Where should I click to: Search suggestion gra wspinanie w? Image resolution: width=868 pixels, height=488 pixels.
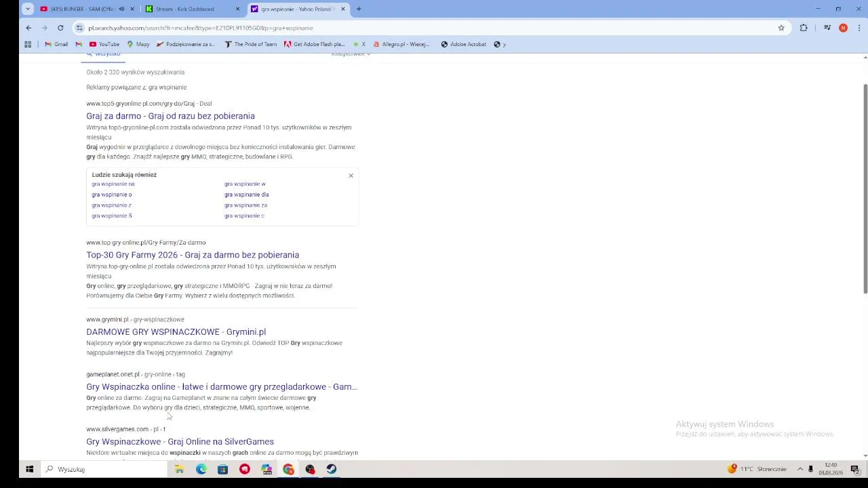tap(245, 184)
